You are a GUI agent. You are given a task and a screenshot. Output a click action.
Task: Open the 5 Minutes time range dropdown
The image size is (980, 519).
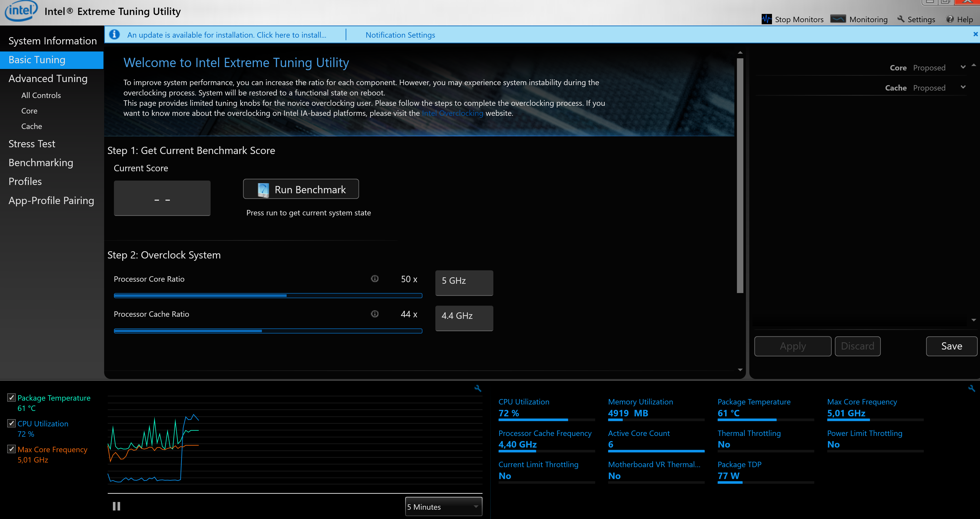point(444,507)
